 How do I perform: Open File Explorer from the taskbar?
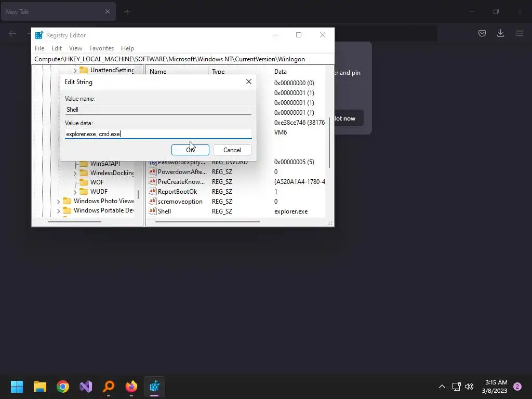pyautogui.click(x=39, y=387)
